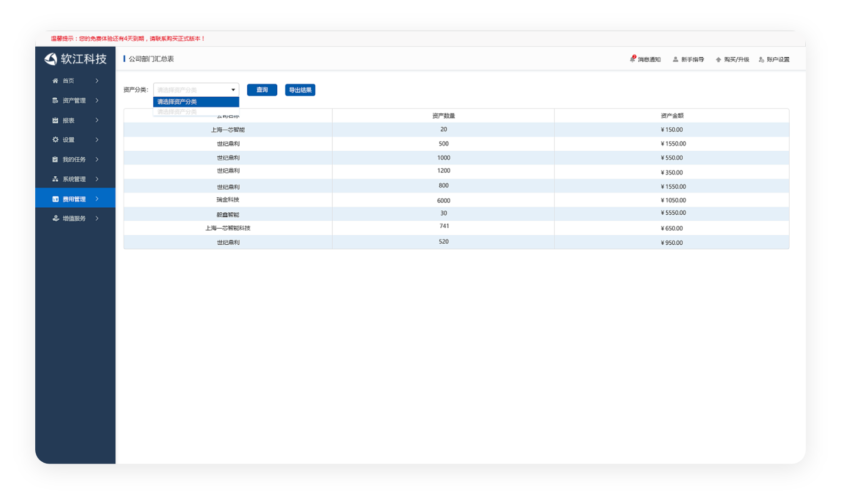Image resolution: width=841 pixels, height=504 pixels.
Task: Click the 上海一芯智能科技 company cell
Action: pos(228,228)
